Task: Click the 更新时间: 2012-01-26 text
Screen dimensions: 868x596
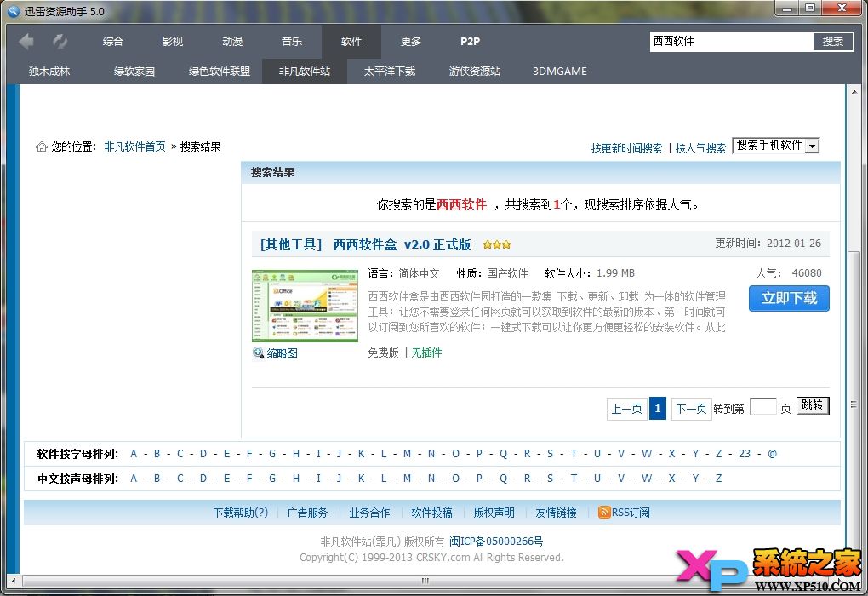Action: tap(768, 244)
